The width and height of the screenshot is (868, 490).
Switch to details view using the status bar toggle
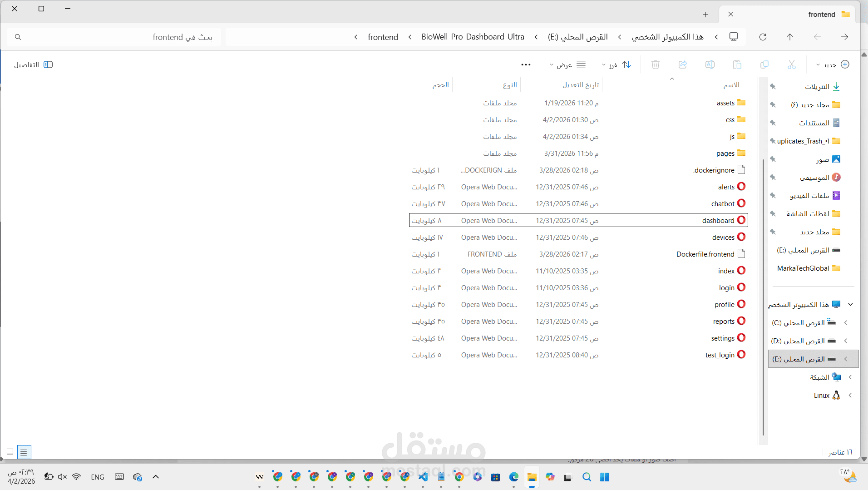pos(24,452)
